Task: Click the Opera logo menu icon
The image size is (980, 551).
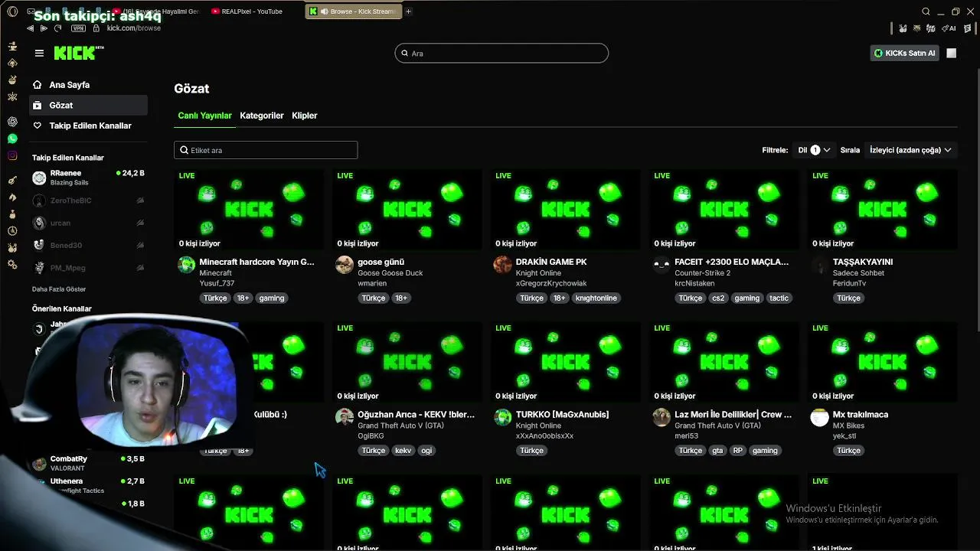Action: tap(12, 11)
